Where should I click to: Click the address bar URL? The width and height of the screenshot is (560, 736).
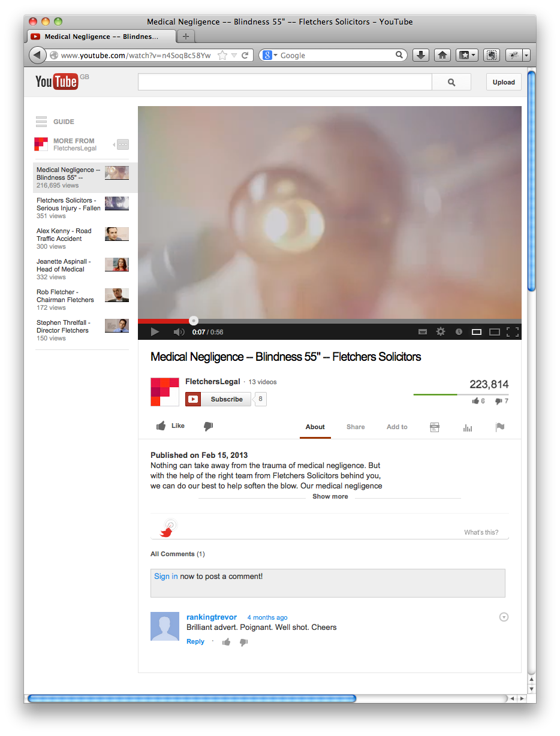[x=136, y=55]
